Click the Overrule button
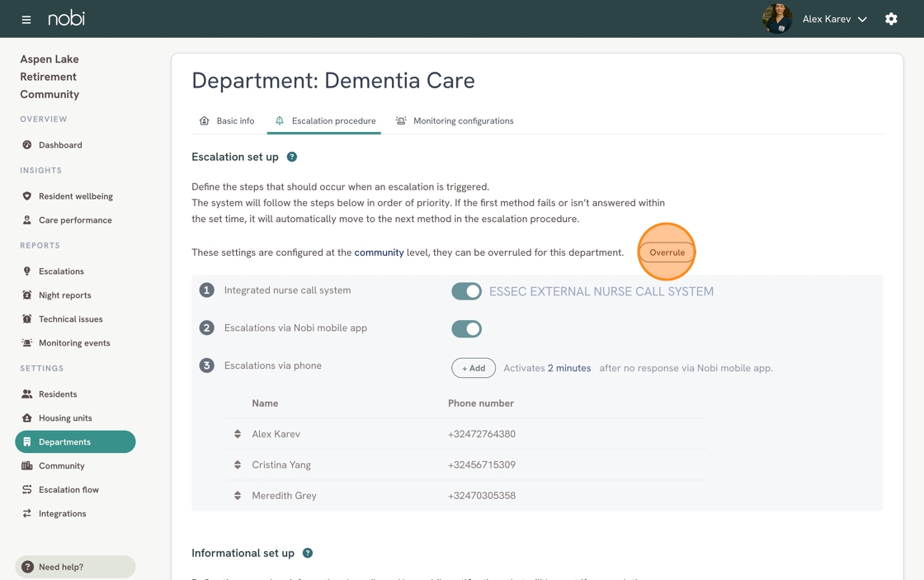 point(667,252)
